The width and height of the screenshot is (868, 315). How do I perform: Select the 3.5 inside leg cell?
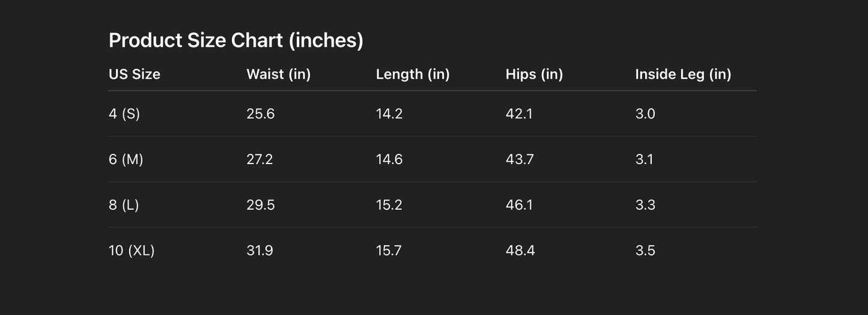click(x=645, y=251)
